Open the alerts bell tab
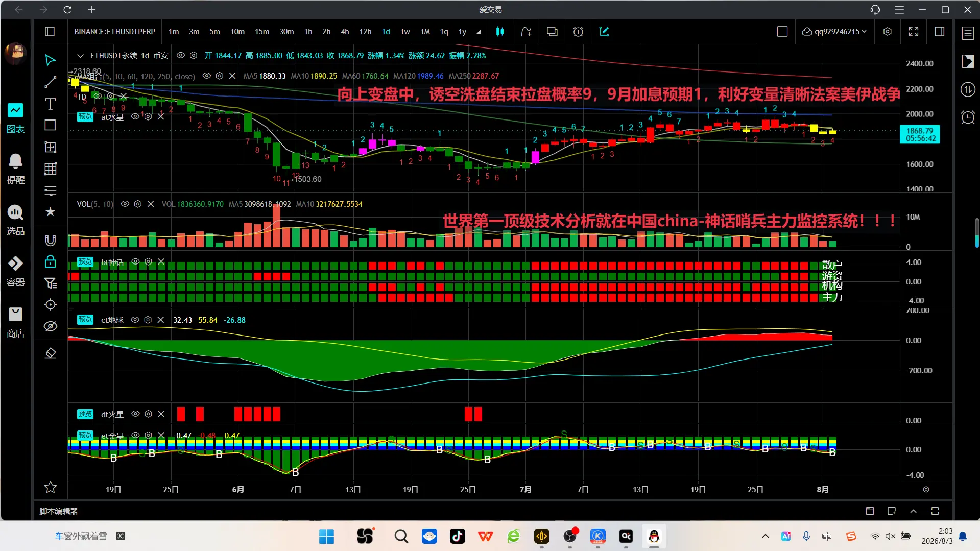This screenshot has height=551, width=980. 15,170
